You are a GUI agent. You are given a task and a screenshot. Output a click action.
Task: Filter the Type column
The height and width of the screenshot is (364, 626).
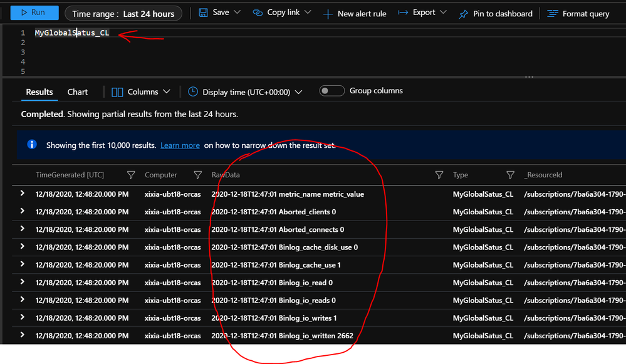click(x=510, y=175)
